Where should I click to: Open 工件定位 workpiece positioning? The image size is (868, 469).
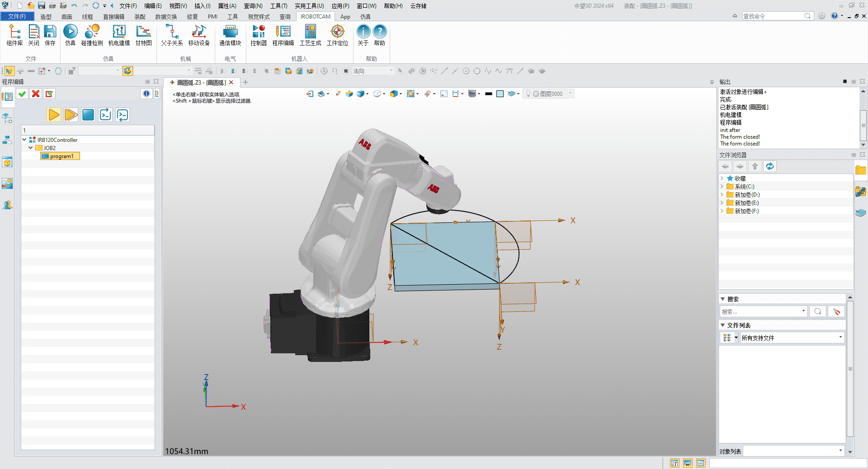(x=337, y=35)
